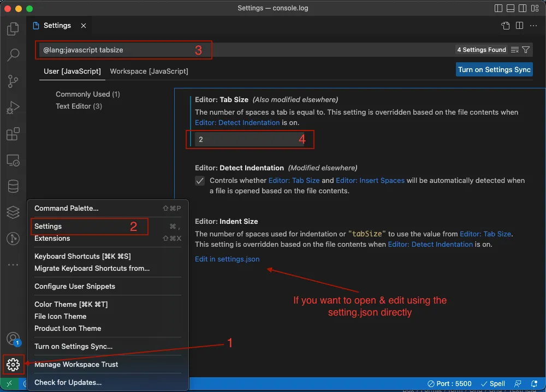Follow Editor: Tab Size link in Detect Indentation
This screenshot has width=546, height=392.
(294, 180)
